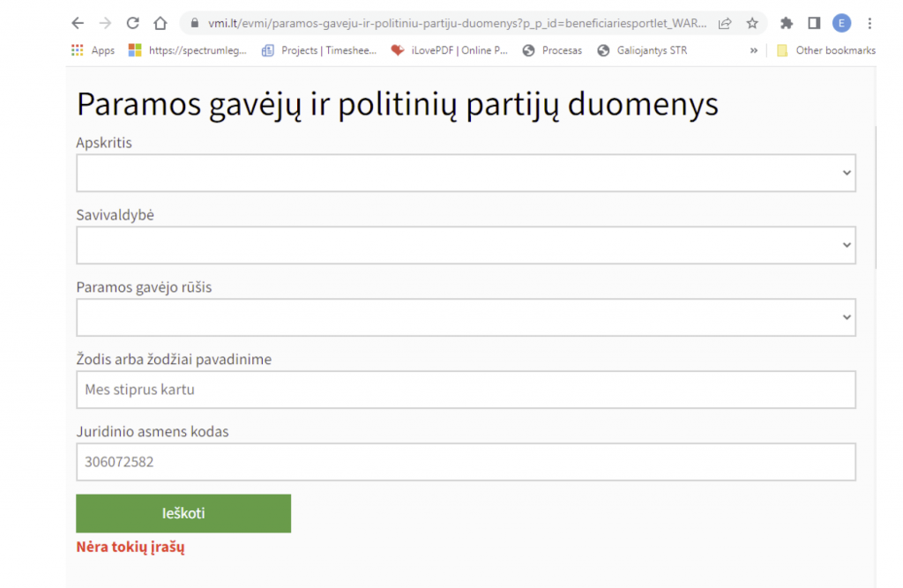Click the Žodis arba žodžiai pavadinime field
This screenshot has height=588, width=903.
[x=466, y=390]
